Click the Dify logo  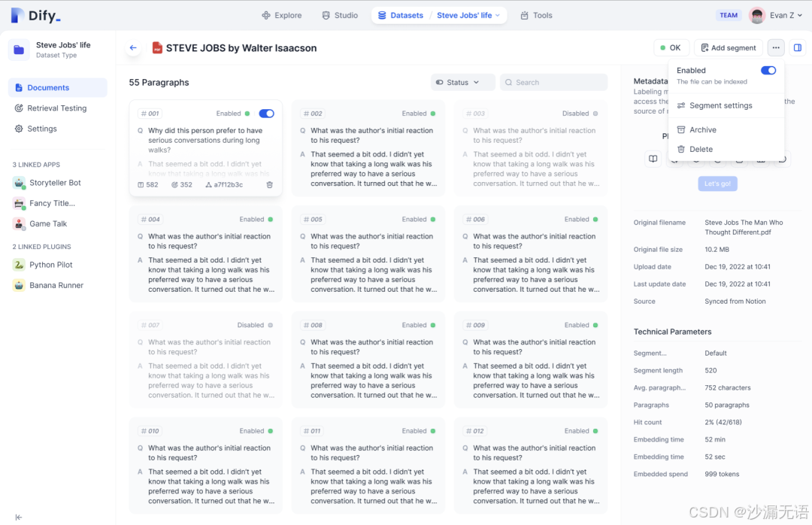click(x=35, y=16)
